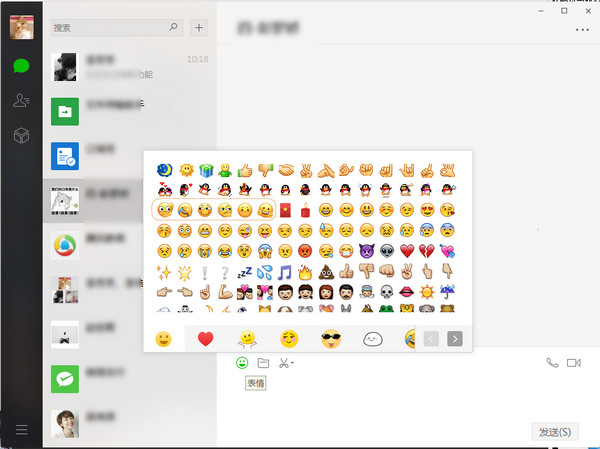The height and width of the screenshot is (449, 600).
Task: Select the red heart sticker pack tab
Action: (x=206, y=339)
